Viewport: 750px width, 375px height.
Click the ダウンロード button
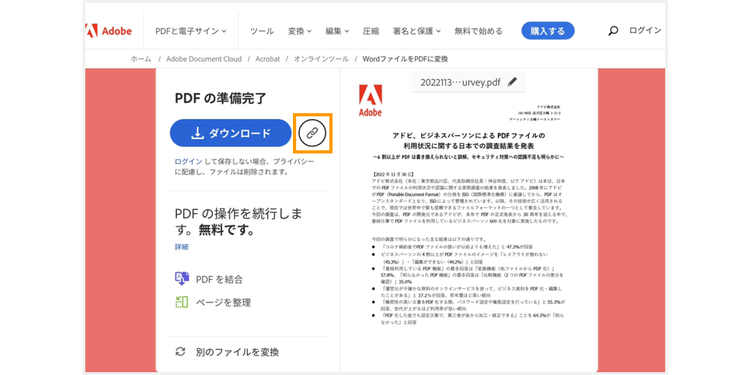231,133
